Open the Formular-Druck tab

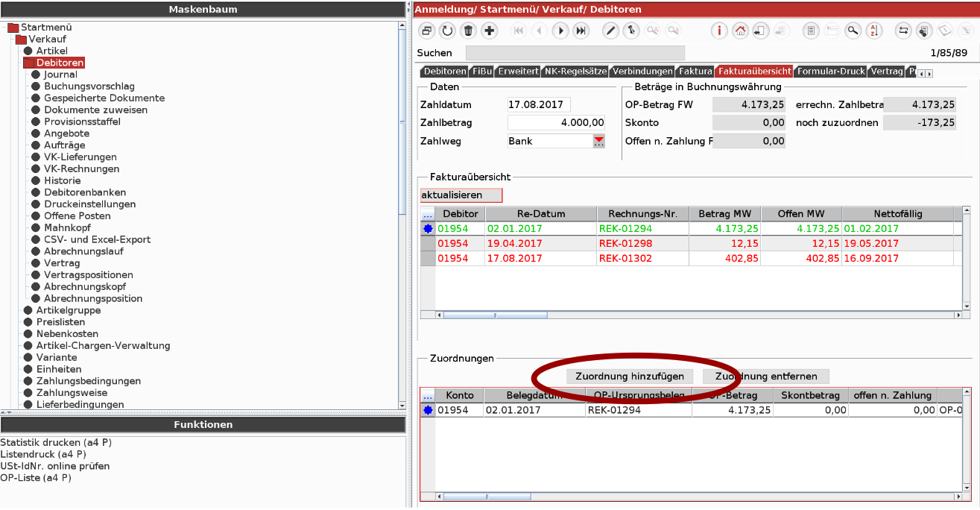click(x=830, y=72)
